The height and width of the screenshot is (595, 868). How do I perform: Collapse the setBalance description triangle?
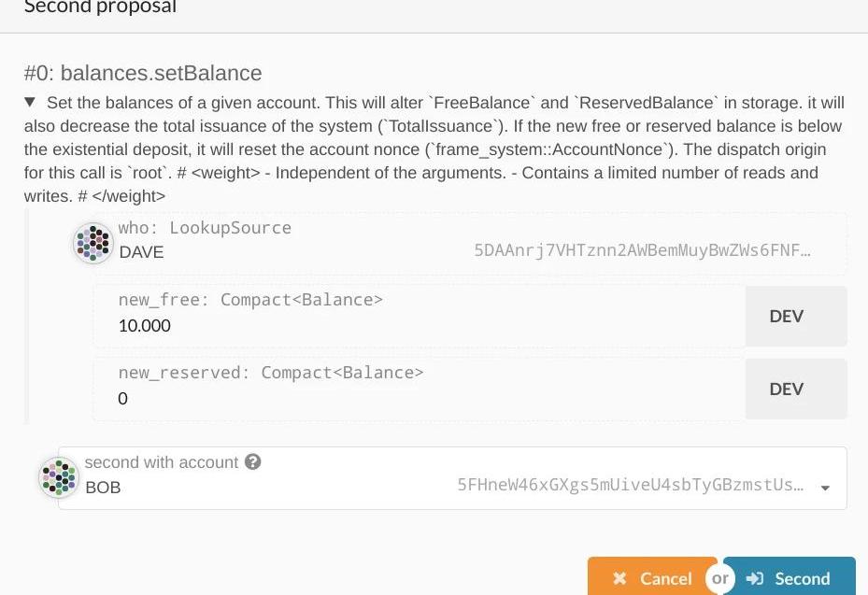click(x=30, y=102)
